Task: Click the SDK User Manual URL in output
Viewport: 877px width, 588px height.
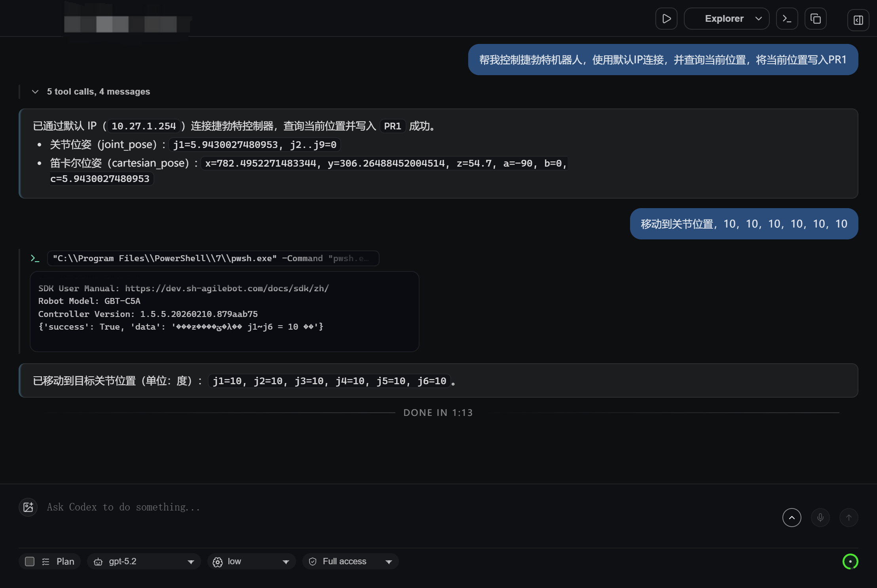Action: (x=227, y=288)
